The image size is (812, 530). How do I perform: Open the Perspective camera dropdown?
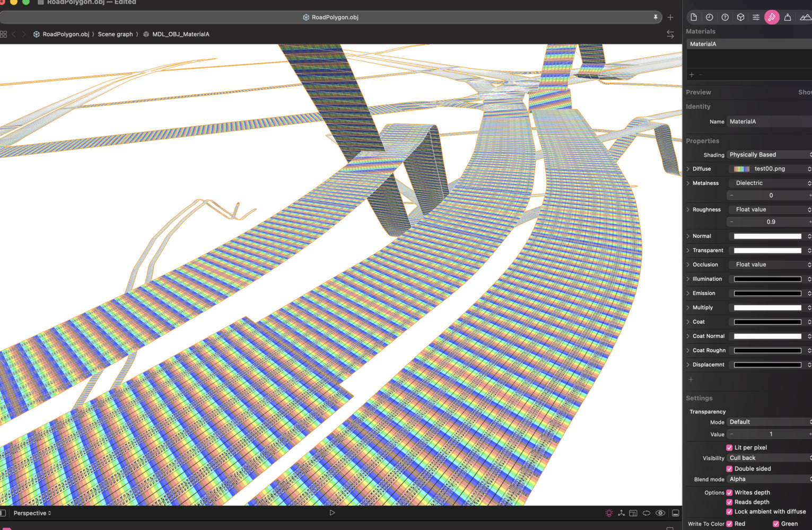click(x=32, y=513)
